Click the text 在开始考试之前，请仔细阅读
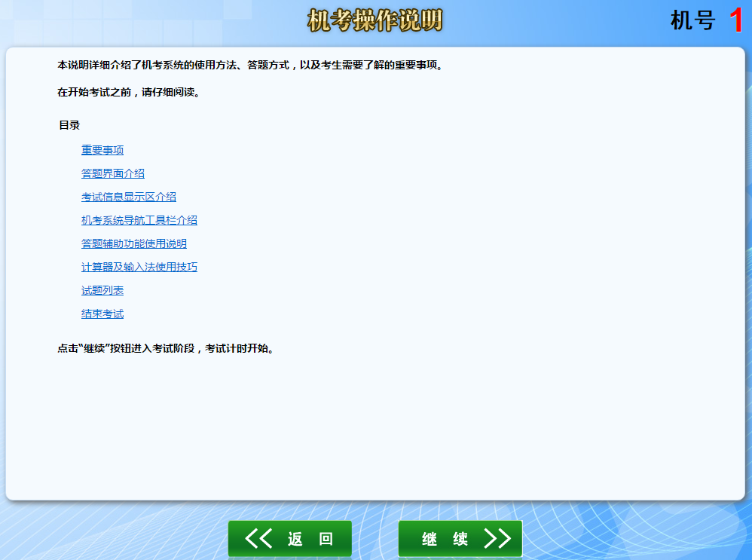 pyautogui.click(x=129, y=93)
